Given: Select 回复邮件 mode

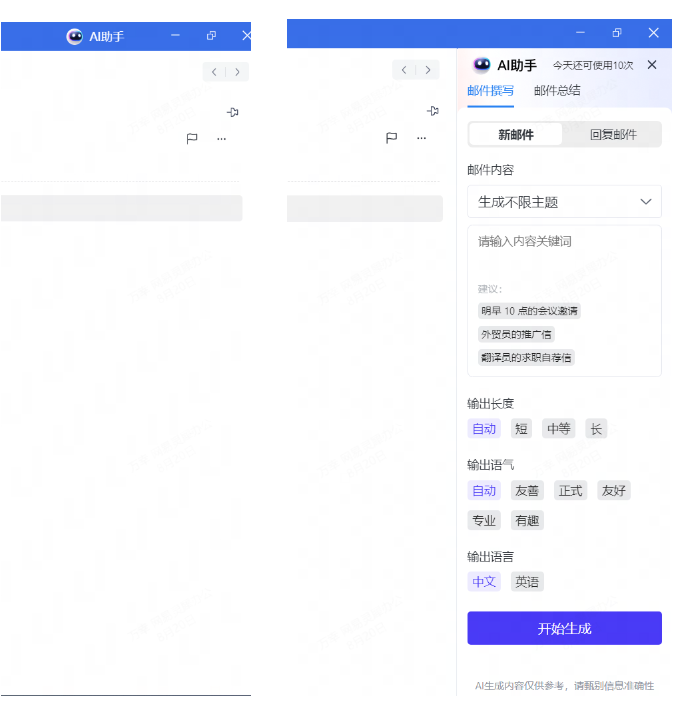Looking at the screenshot, I should (x=613, y=135).
